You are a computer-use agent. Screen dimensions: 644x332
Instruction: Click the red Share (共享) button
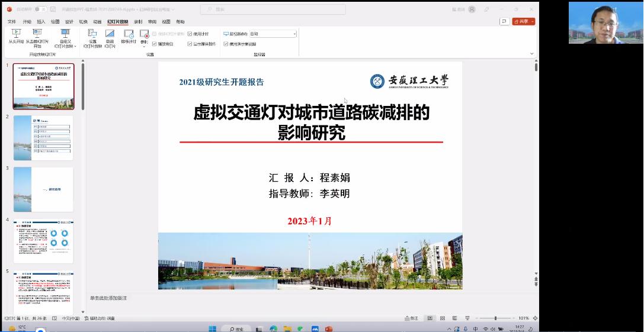click(x=524, y=21)
